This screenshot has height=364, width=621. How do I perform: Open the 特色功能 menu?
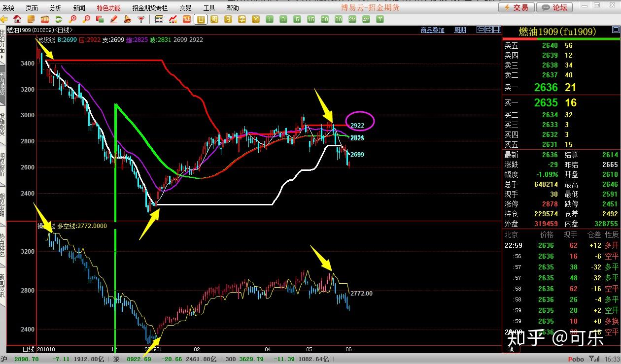(x=108, y=8)
